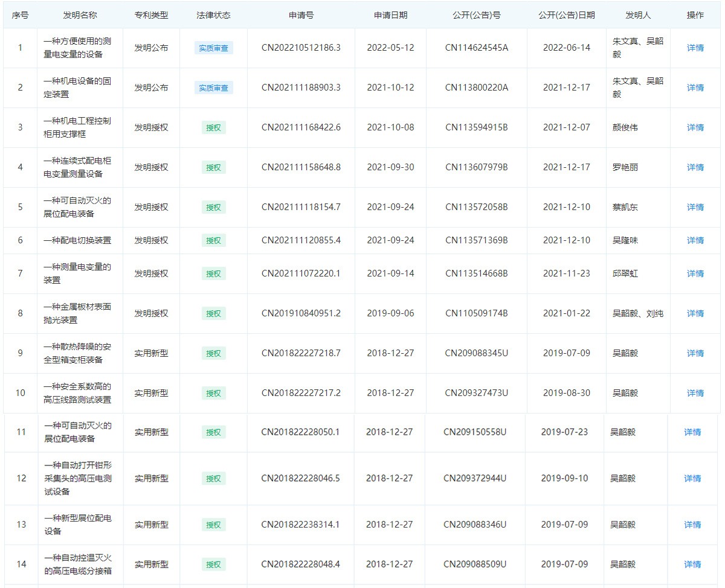Click the 实质审查 status badge in row 1
725x588 pixels.
point(213,48)
